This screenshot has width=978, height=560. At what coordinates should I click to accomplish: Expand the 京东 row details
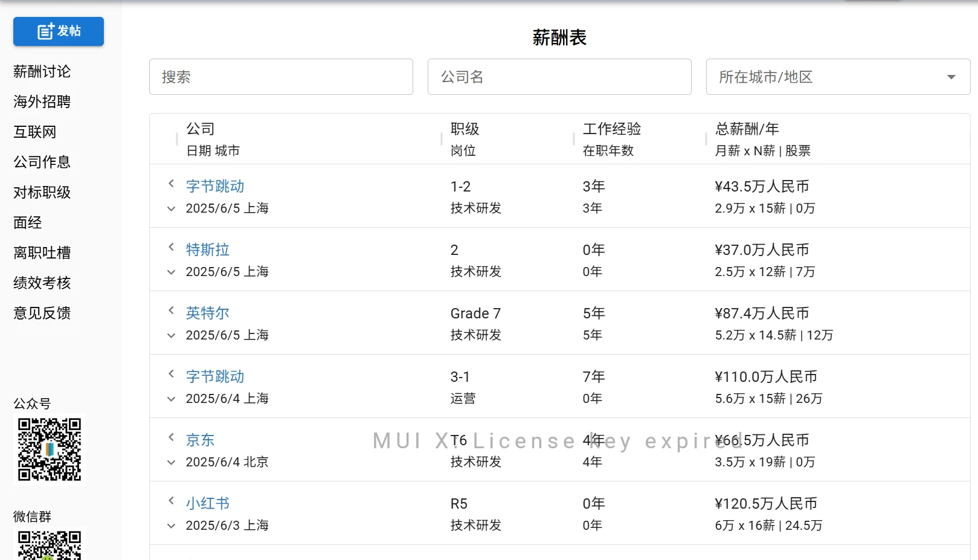(171, 462)
